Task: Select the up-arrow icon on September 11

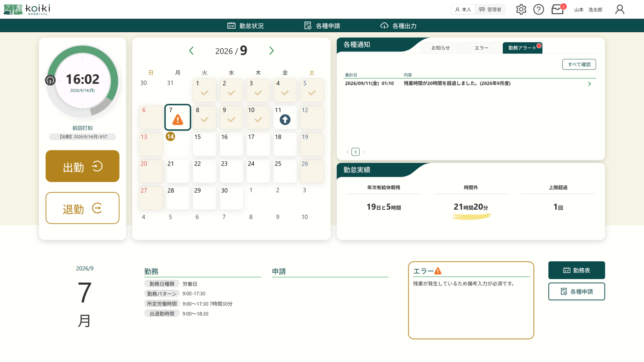Action: pyautogui.click(x=285, y=120)
